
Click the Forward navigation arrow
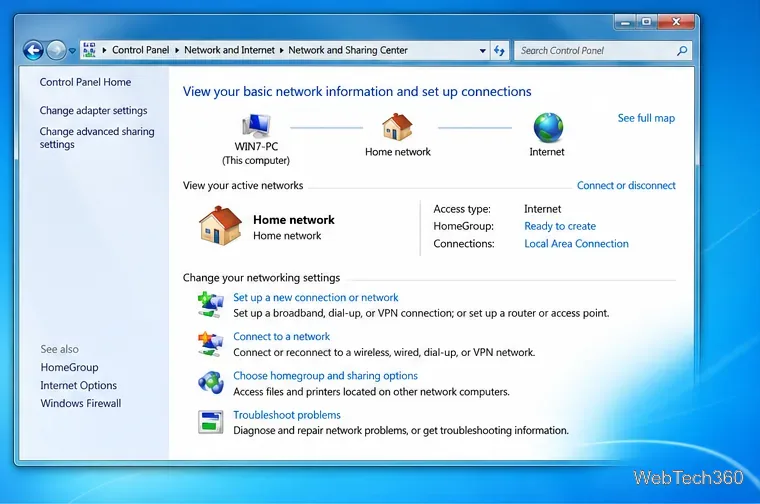(x=56, y=50)
